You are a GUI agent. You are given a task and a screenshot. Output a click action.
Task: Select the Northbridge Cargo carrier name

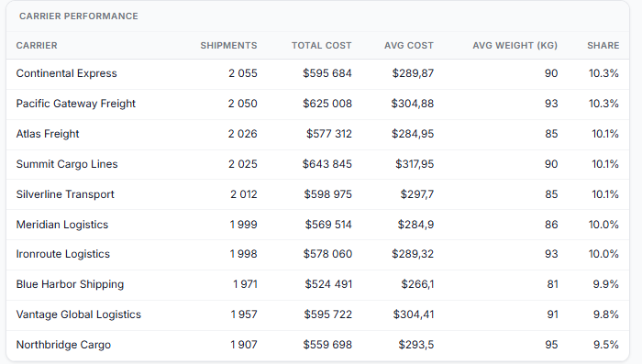(x=63, y=345)
